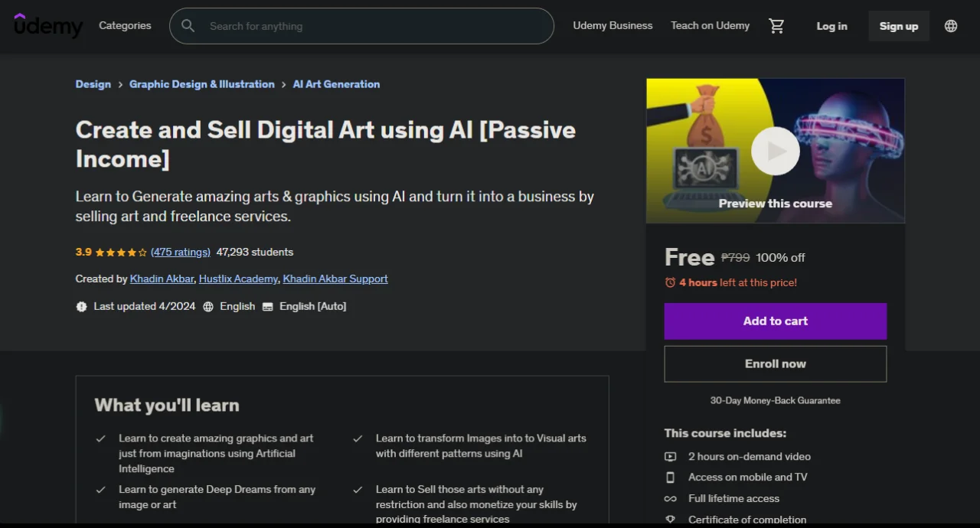Open Teach on Udemy

coord(710,25)
